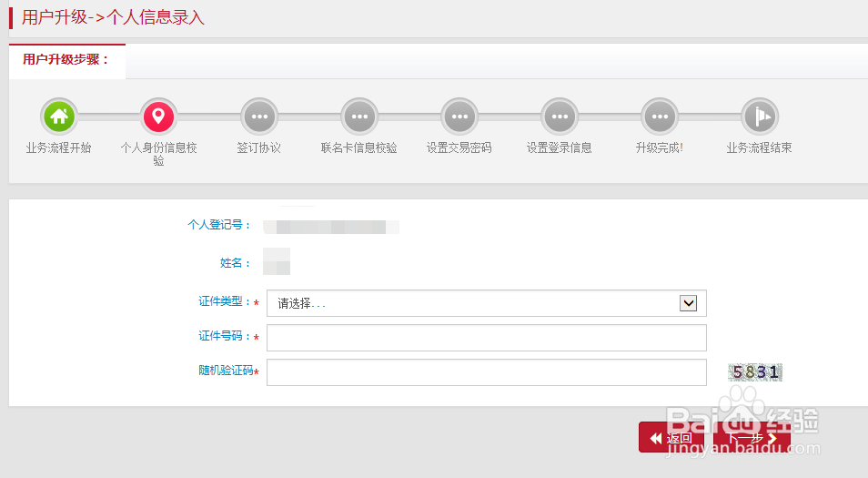Click the 证件类型 field label

[x=224, y=301]
